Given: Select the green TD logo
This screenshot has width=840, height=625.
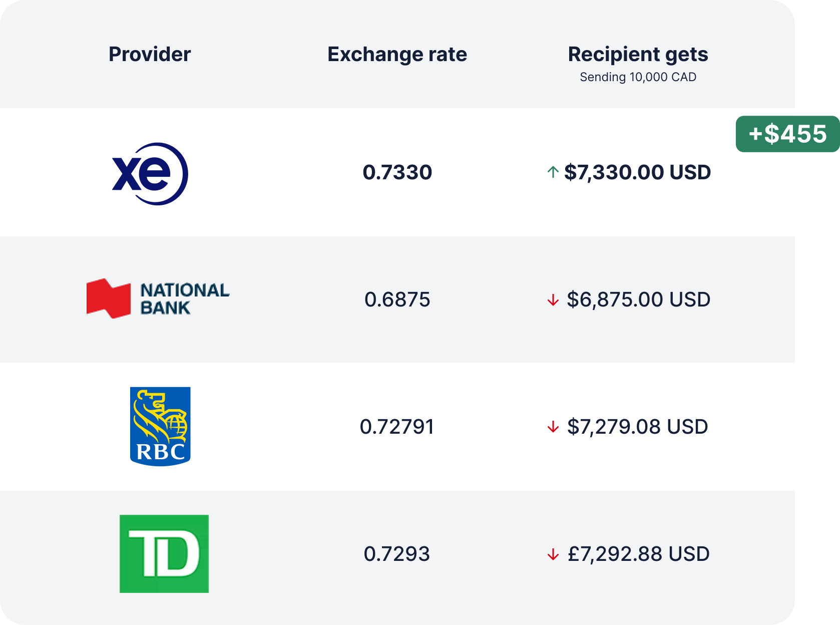Looking at the screenshot, I should pyautogui.click(x=164, y=554).
